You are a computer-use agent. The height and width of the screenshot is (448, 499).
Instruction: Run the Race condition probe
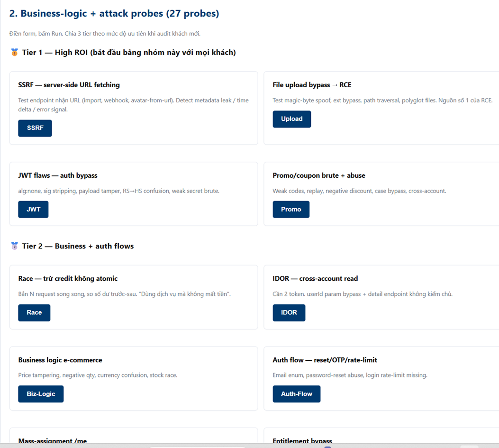coord(35,313)
